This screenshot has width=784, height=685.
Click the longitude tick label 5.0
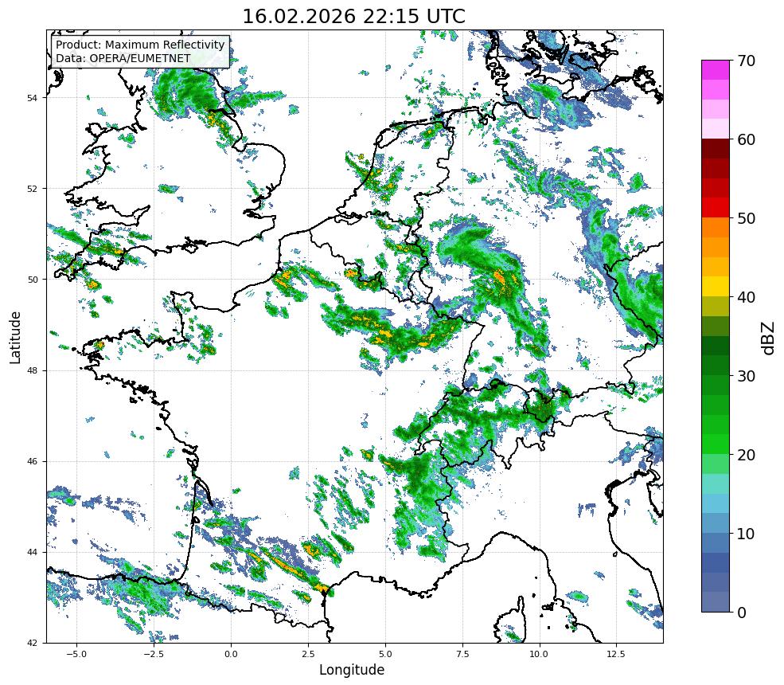click(385, 654)
